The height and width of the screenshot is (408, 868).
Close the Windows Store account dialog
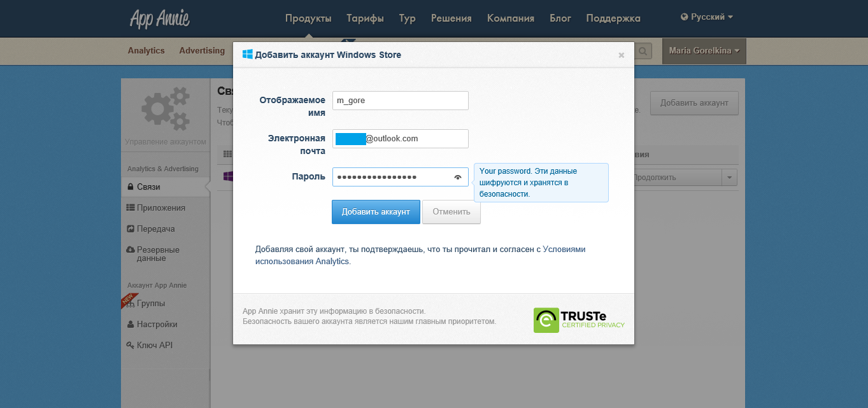click(622, 55)
